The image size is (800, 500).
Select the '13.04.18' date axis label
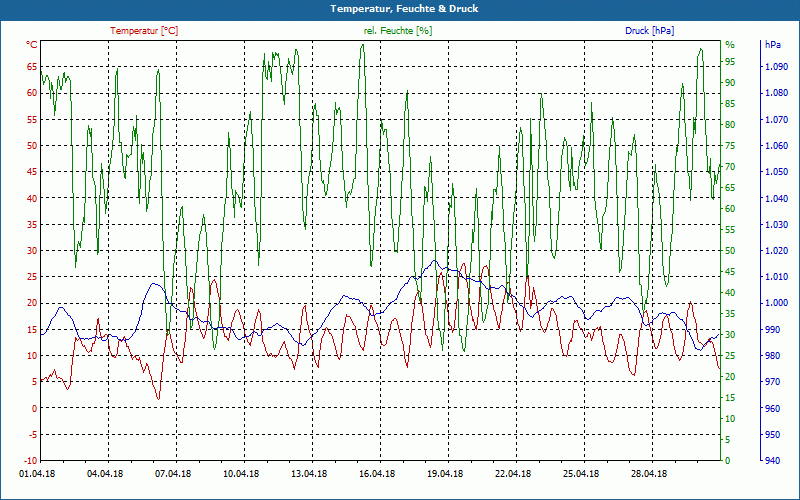point(309,473)
